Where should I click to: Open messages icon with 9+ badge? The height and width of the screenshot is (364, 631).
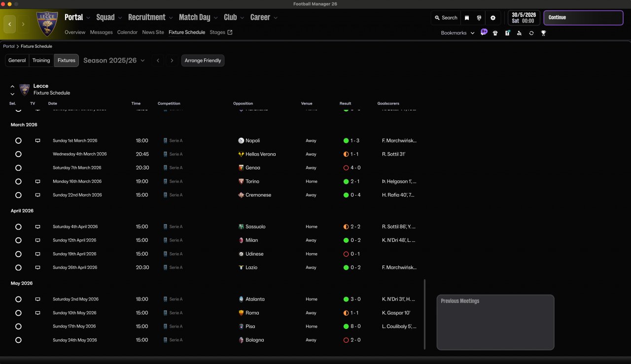coord(484,32)
